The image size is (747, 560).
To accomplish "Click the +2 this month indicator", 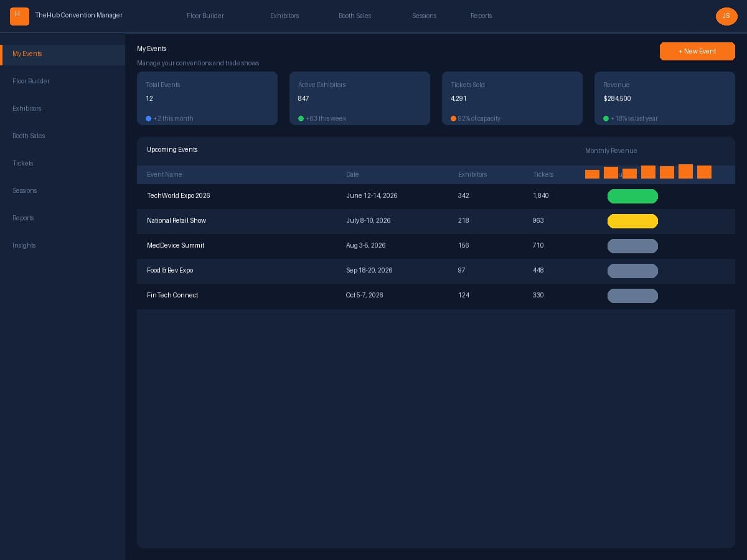I will coord(170,118).
